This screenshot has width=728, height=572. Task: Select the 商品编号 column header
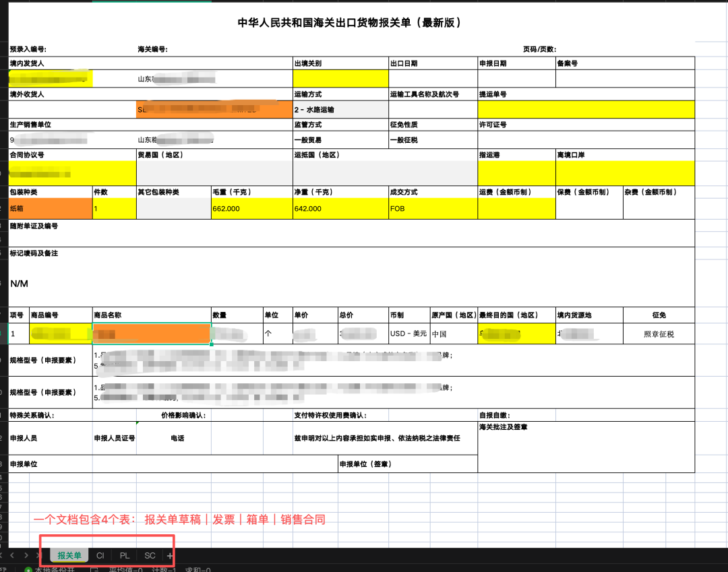[x=61, y=315]
